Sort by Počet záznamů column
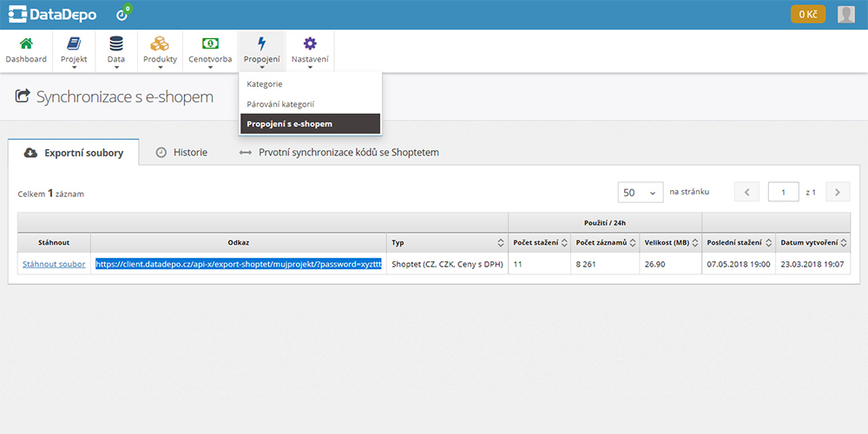Screen dimensions: 868x434 (632, 243)
